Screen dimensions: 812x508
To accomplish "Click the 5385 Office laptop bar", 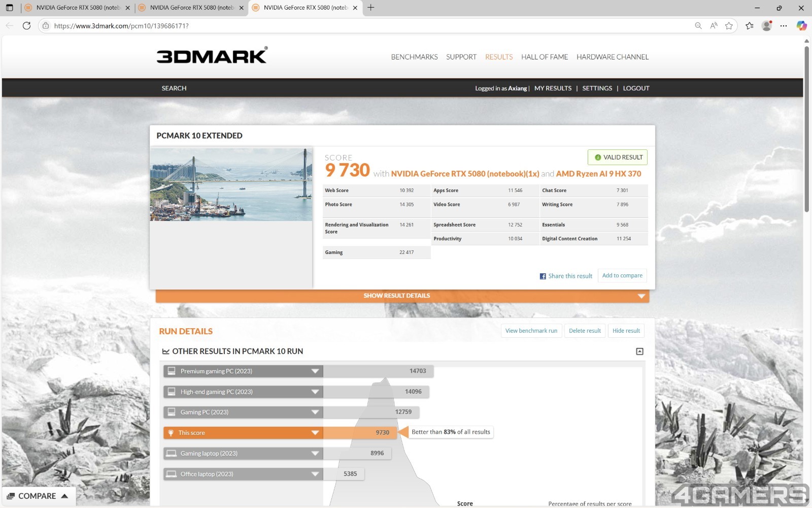I will 344,474.
